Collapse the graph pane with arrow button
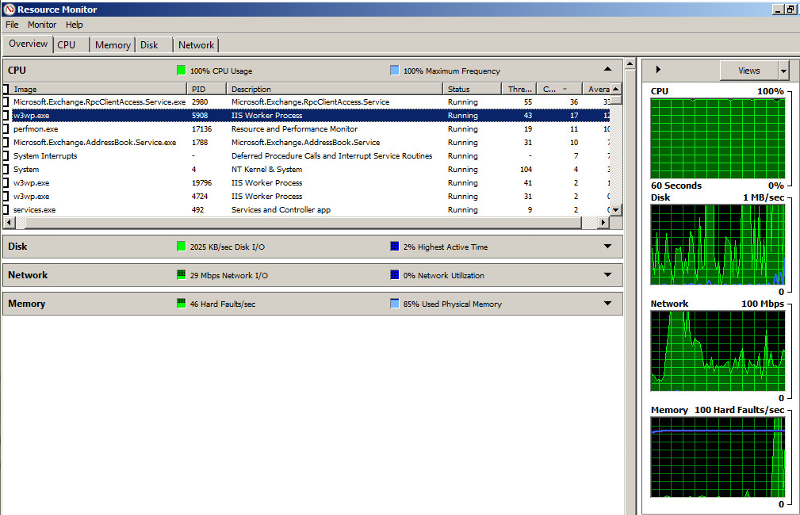The image size is (800, 515). [658, 69]
